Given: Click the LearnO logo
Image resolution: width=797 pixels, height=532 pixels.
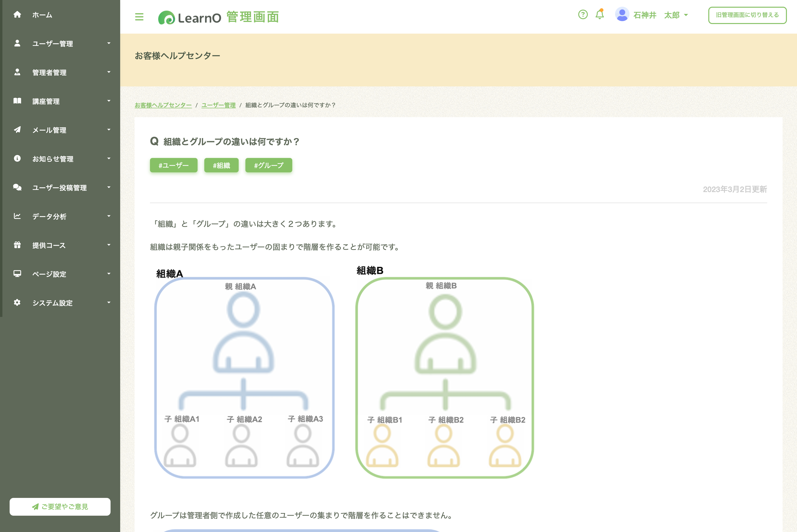Looking at the screenshot, I should (x=190, y=18).
